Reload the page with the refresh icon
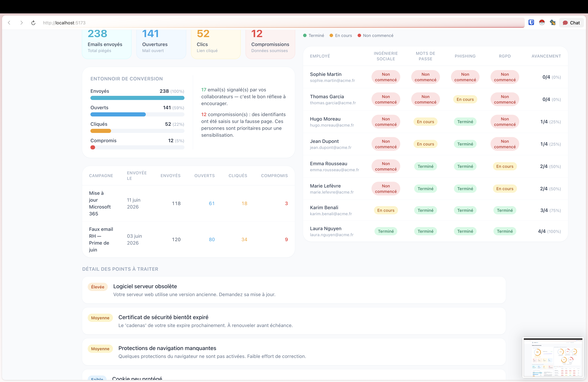 coord(33,23)
